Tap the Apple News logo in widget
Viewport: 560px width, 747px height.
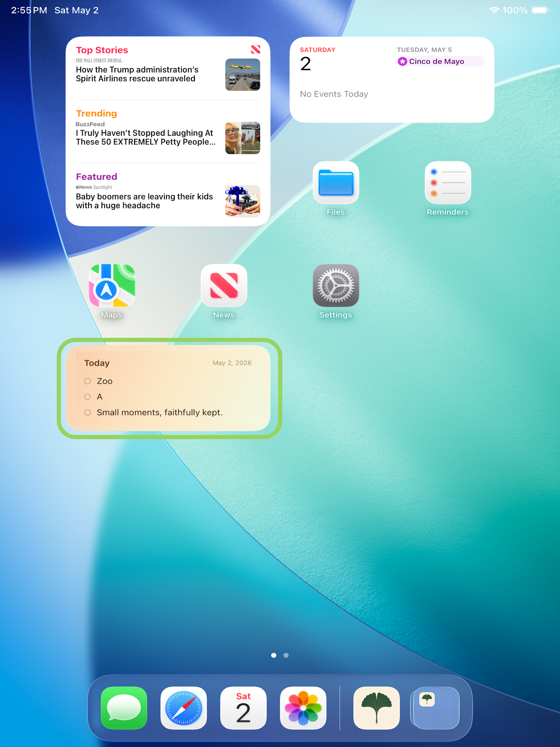[x=256, y=49]
